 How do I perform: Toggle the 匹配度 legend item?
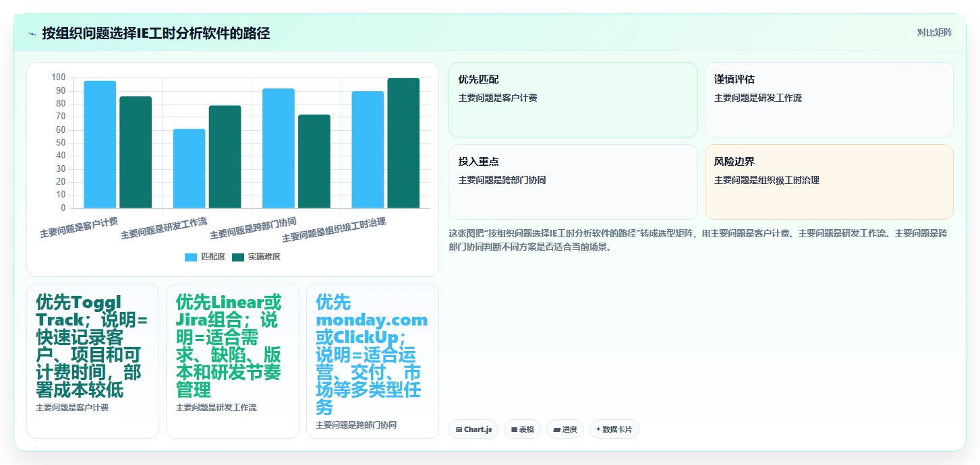pos(205,257)
